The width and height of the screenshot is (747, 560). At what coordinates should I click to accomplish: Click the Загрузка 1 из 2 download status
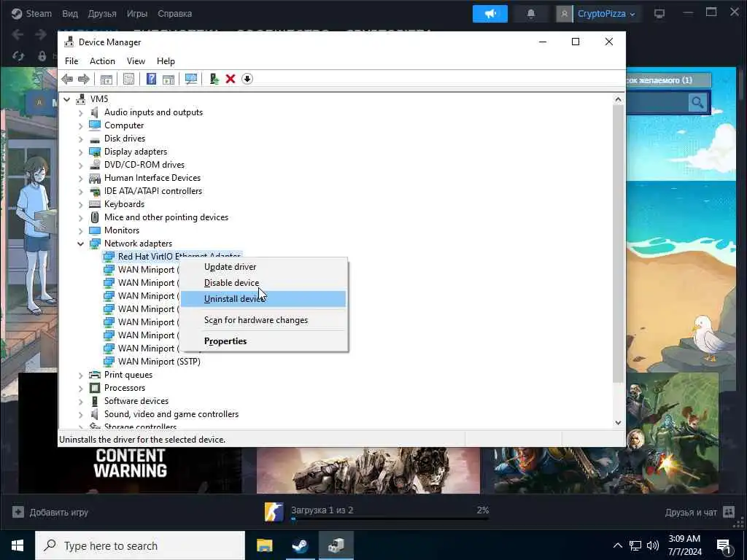coord(322,510)
